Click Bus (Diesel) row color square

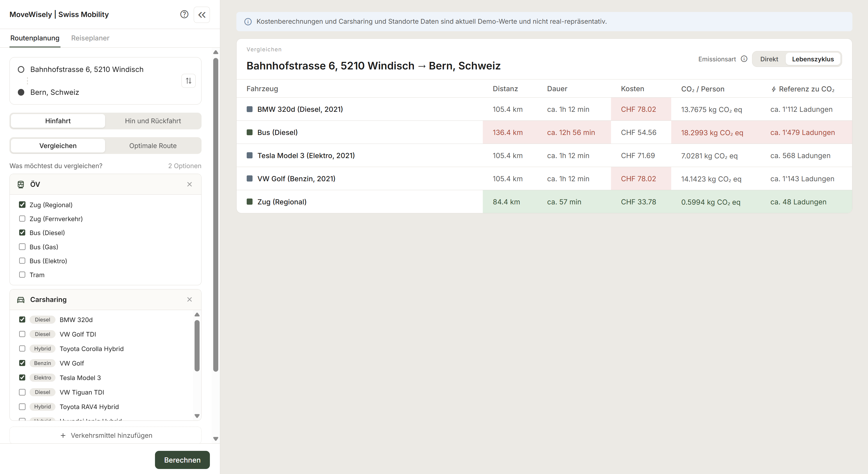click(x=250, y=132)
